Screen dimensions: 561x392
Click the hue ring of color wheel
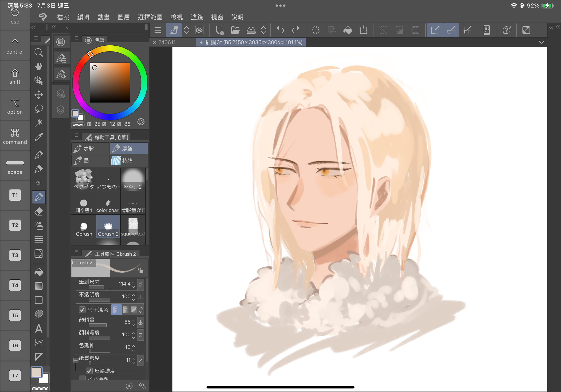pos(110,48)
